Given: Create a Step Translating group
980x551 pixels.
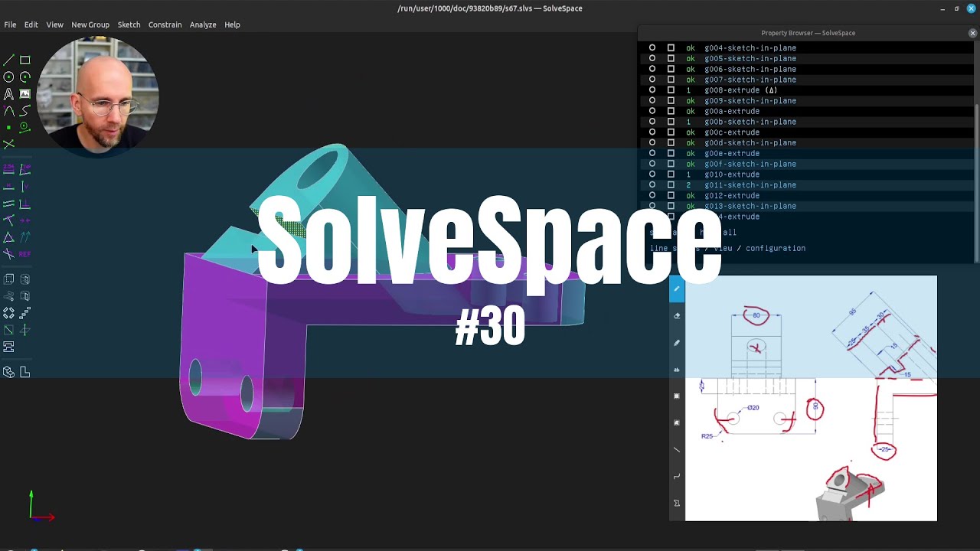Looking at the screenshot, I should tap(24, 313).
